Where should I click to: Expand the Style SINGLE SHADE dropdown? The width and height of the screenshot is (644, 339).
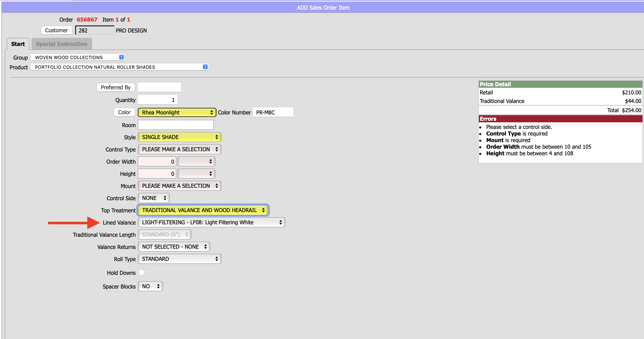click(x=179, y=137)
